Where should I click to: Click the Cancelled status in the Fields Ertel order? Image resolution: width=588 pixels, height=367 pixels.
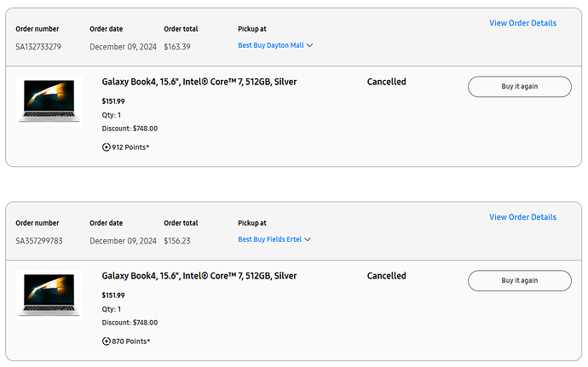pos(386,276)
